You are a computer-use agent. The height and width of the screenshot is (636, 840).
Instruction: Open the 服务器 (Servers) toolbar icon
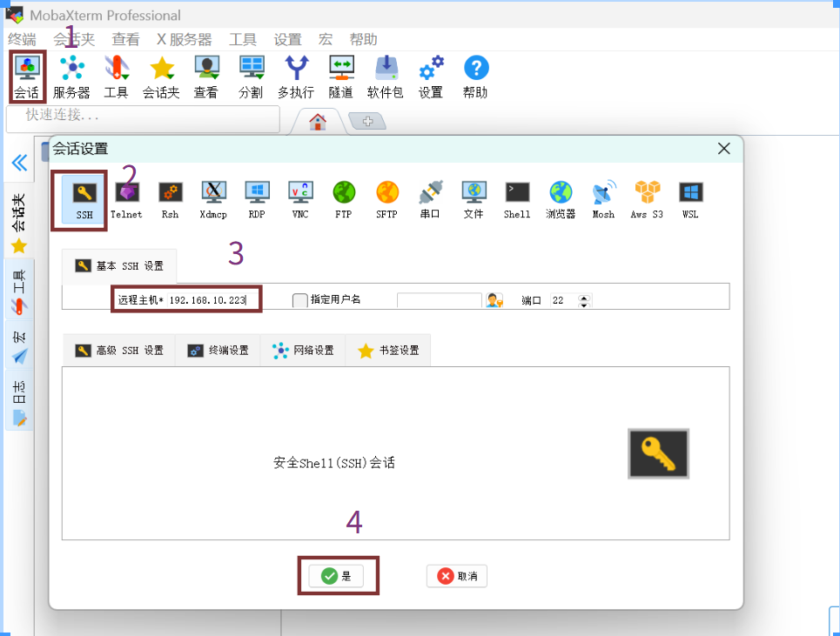click(x=71, y=77)
